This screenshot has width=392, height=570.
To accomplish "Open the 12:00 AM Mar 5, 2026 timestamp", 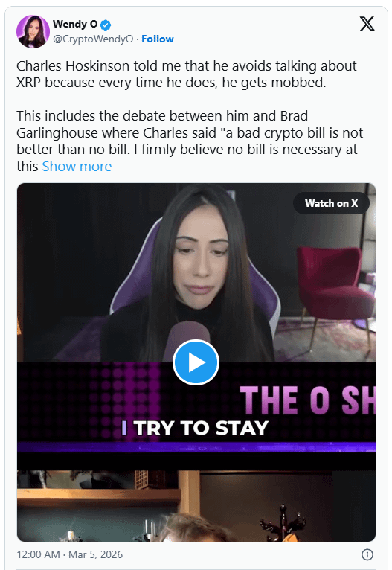I will point(69,554).
